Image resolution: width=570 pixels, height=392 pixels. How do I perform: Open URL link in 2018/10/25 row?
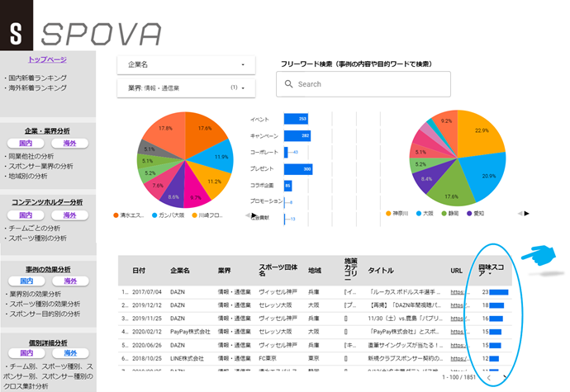click(460, 358)
